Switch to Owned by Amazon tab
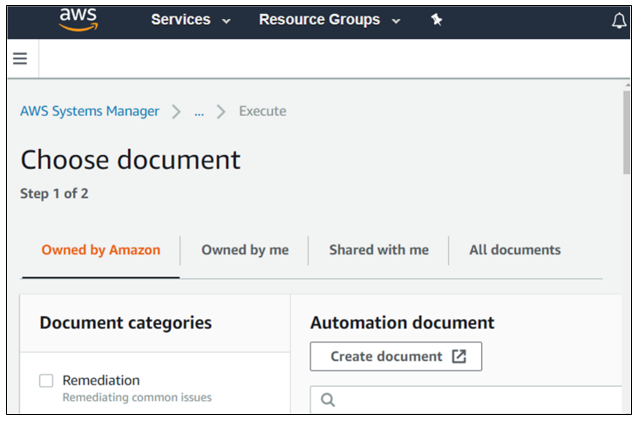Viewport: 639px width, 422px height. pyautogui.click(x=101, y=250)
